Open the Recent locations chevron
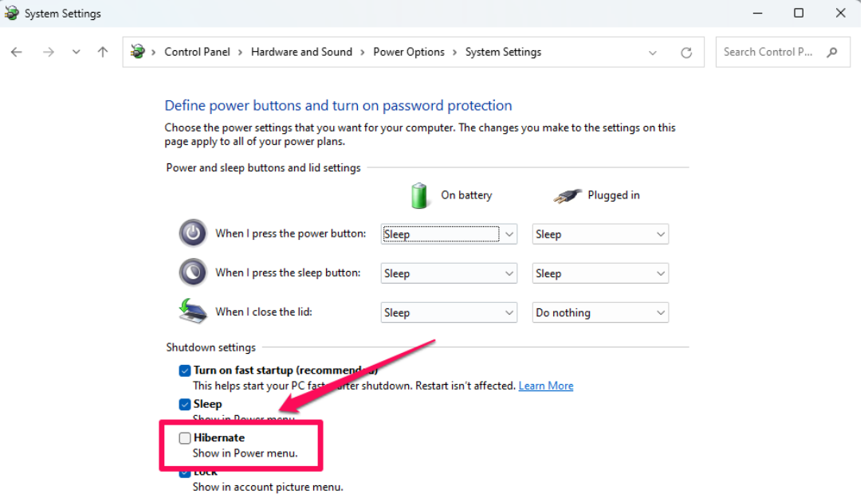This screenshot has height=502, width=868. pos(76,53)
